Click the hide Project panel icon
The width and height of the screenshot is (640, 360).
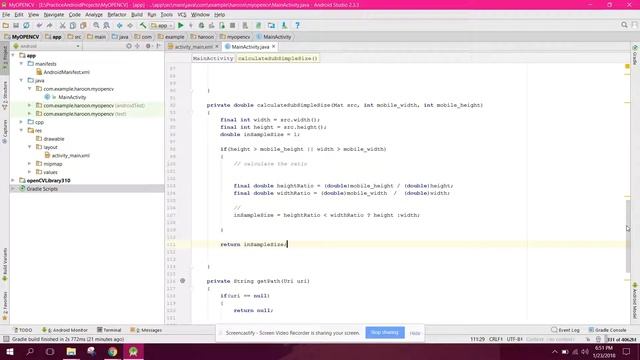159,46
